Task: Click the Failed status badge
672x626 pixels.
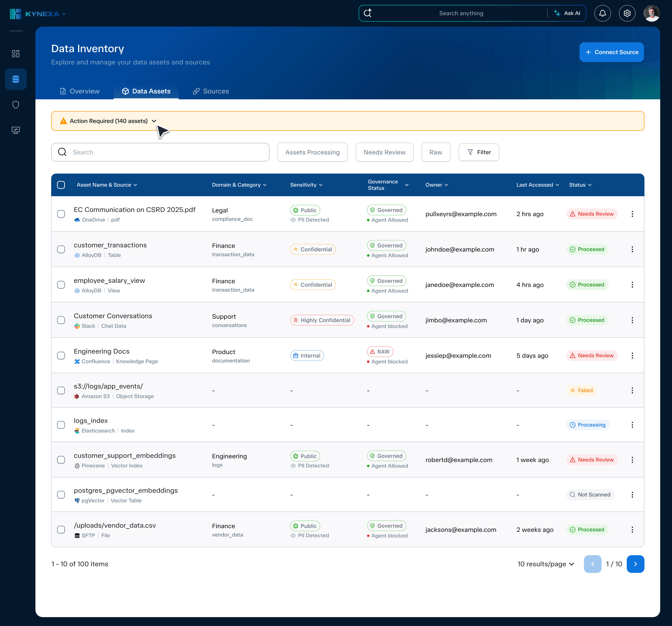Action: tap(581, 390)
